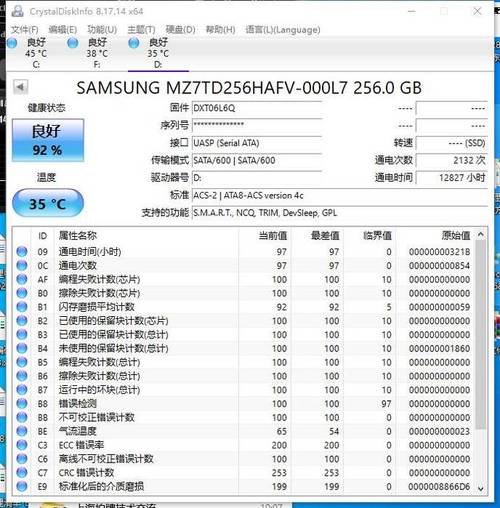Select the 标准化后的介质磨损 attribute row
The width and height of the screenshot is (500, 508).
(244, 487)
